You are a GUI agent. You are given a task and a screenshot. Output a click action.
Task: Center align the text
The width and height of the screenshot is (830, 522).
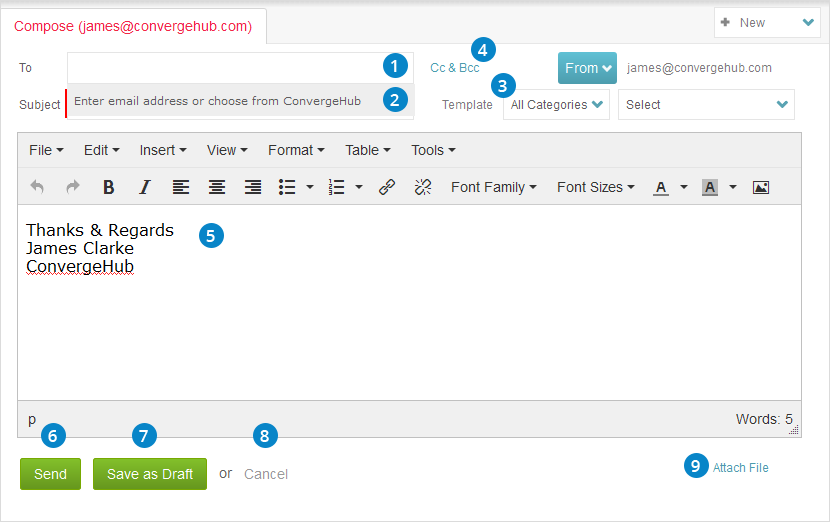(x=216, y=187)
